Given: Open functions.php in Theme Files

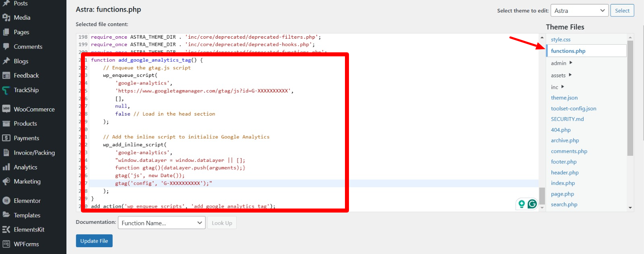Looking at the screenshot, I should tap(568, 51).
